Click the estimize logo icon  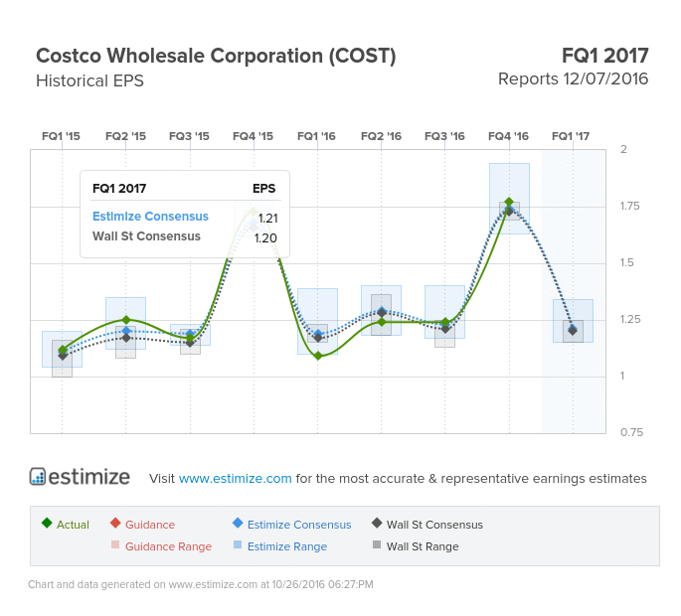pos(38,477)
